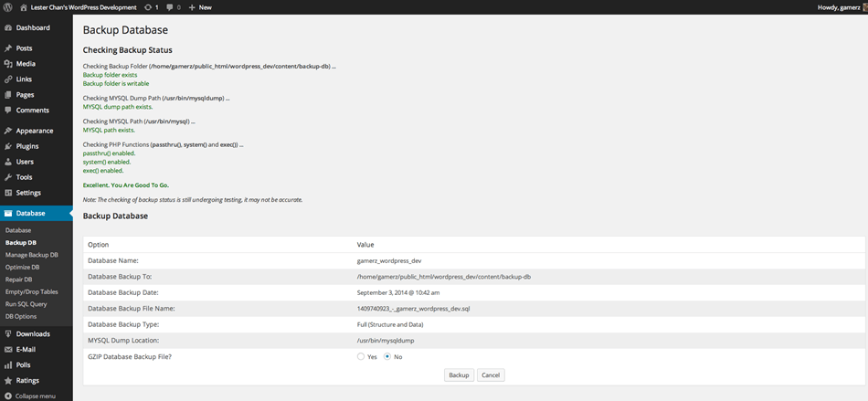Click the Database menu icon
The image size is (868, 401).
(8, 214)
